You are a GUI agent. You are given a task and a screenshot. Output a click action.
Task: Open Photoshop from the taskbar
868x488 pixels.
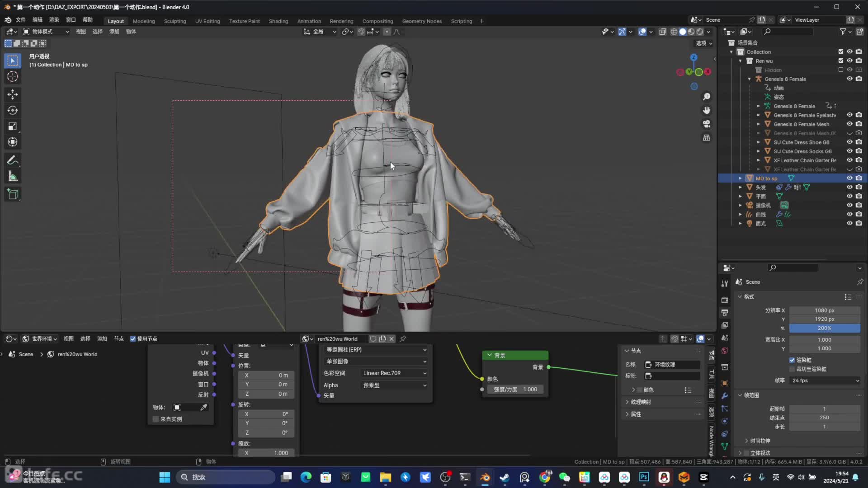click(x=644, y=477)
